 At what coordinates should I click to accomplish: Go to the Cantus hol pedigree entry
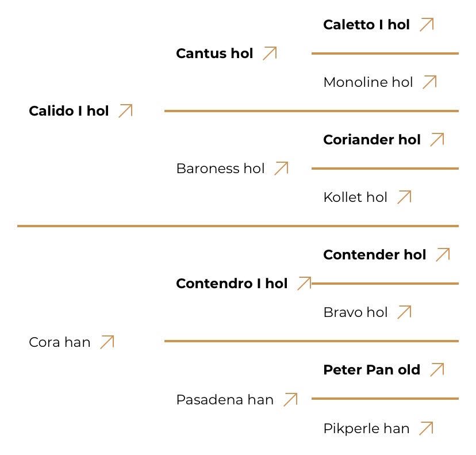[214, 53]
